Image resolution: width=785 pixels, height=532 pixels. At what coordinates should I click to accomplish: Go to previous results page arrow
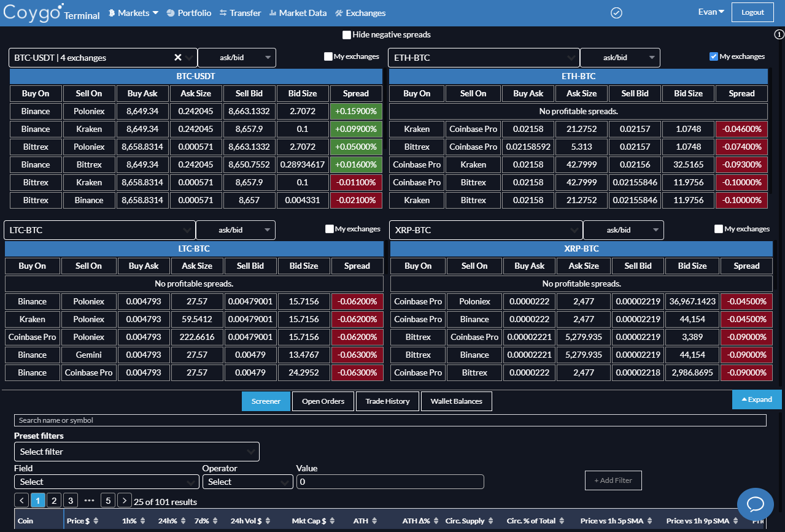pos(21,500)
